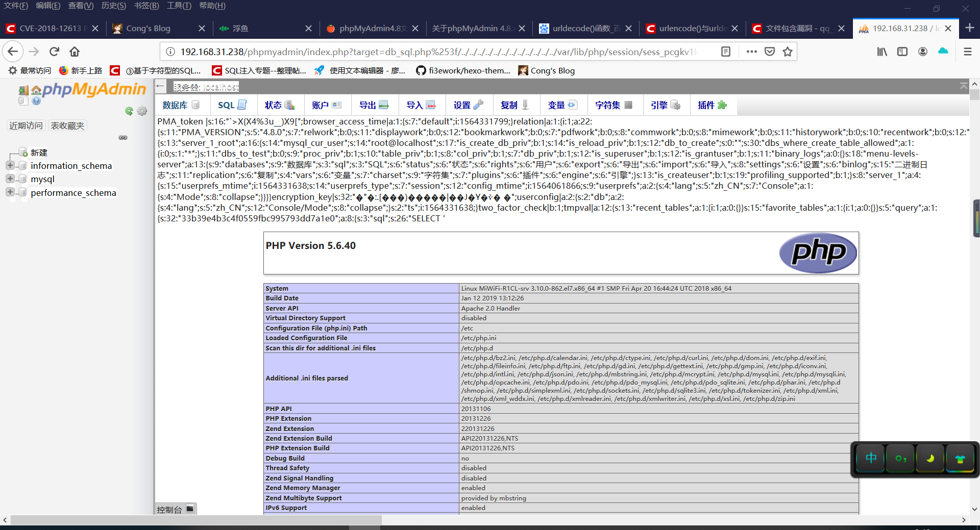Click the 中 input method indicator
Viewport: 980px width, 530px height.
tap(871, 459)
